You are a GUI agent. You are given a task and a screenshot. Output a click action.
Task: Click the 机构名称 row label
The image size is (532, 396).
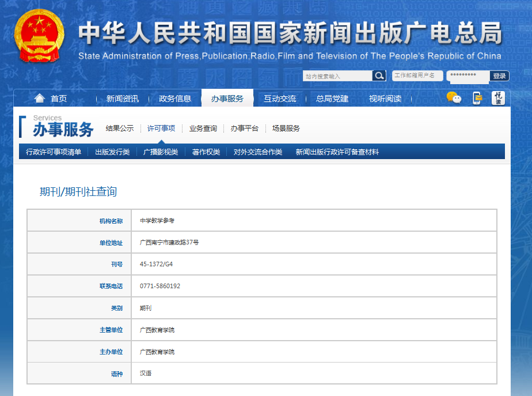[111, 221]
